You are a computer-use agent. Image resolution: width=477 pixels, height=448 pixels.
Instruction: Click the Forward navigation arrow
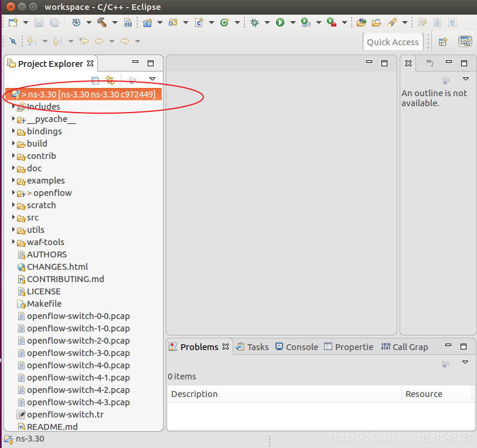click(x=125, y=41)
